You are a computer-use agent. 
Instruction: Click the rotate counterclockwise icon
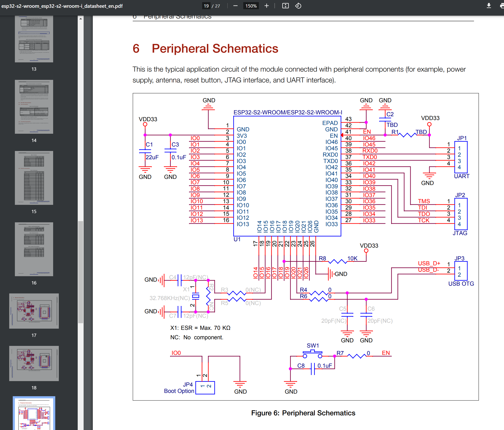point(298,6)
